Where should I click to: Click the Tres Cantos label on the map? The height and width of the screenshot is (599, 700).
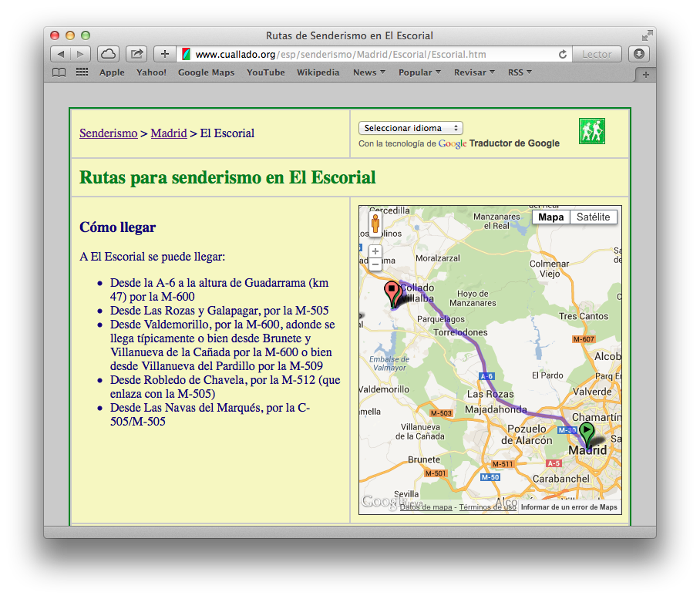pyautogui.click(x=584, y=316)
